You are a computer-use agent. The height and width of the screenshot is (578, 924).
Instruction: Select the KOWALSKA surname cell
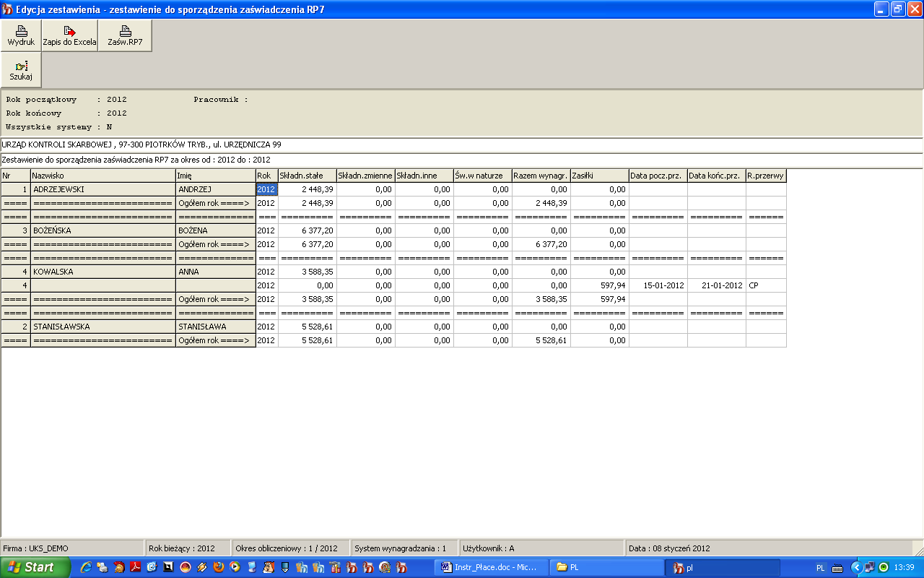pos(103,272)
